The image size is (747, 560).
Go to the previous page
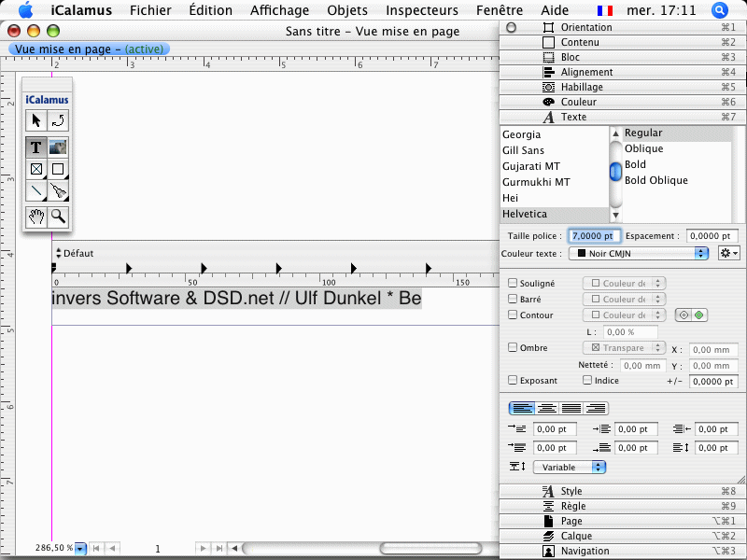coord(112,548)
